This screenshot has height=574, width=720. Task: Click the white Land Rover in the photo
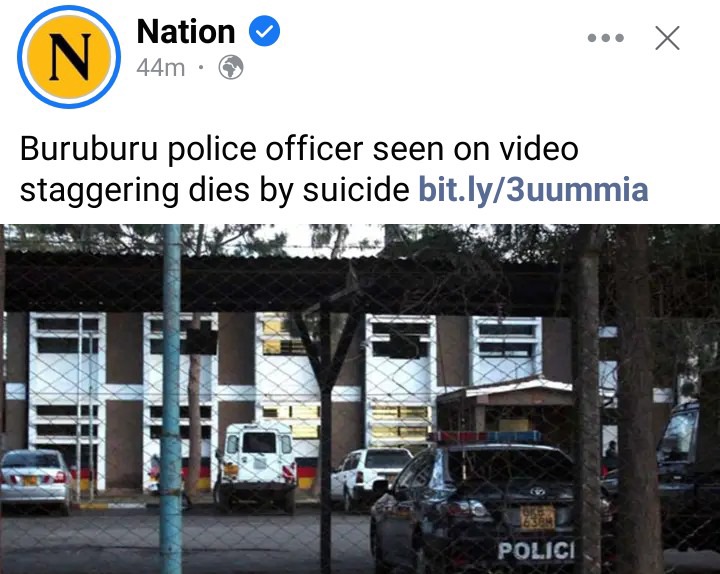[x=256, y=466]
